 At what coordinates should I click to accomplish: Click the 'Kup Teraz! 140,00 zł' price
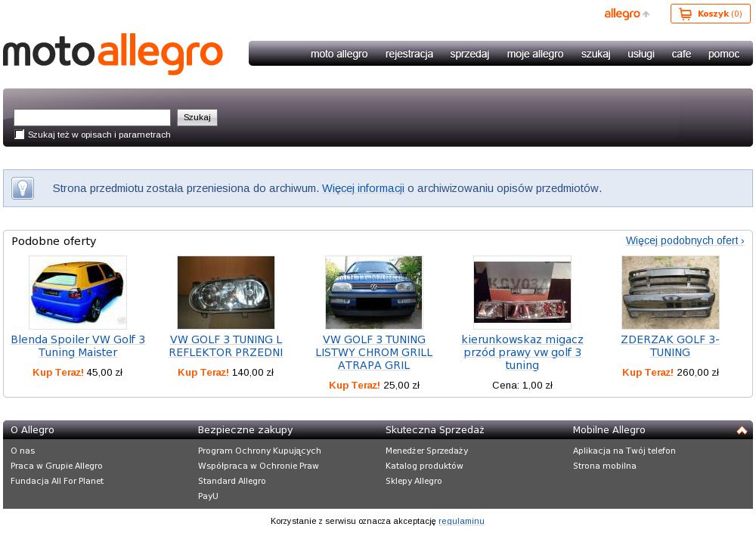(x=225, y=373)
